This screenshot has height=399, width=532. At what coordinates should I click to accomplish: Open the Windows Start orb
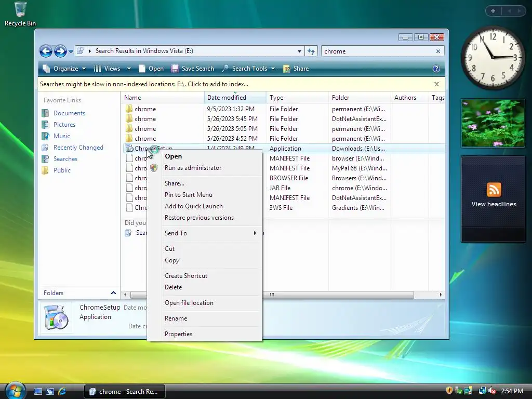click(15, 391)
